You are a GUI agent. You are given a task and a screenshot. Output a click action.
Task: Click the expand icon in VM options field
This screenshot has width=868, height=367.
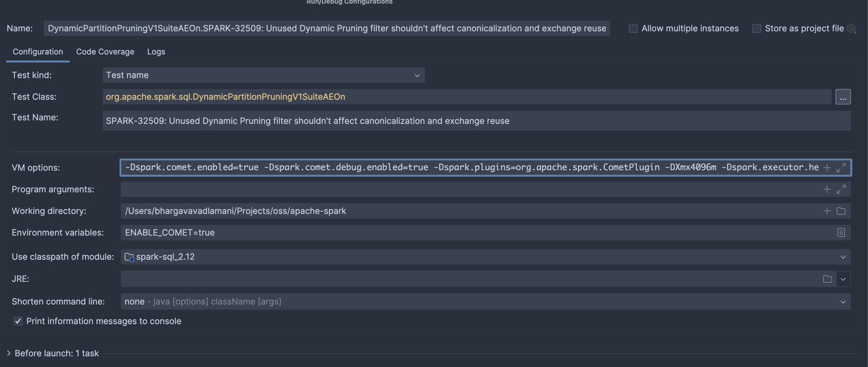click(841, 168)
